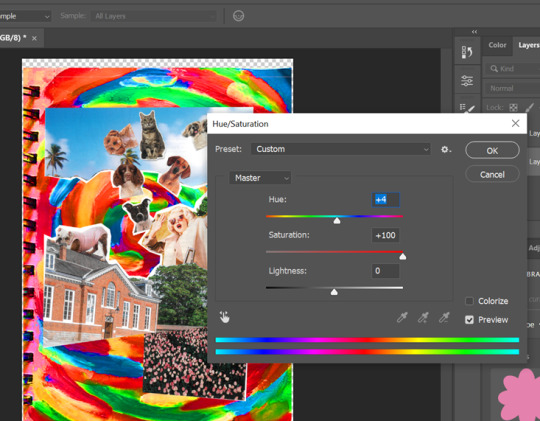
Task: Open the Brush settings panel icon
Action: tap(467, 108)
